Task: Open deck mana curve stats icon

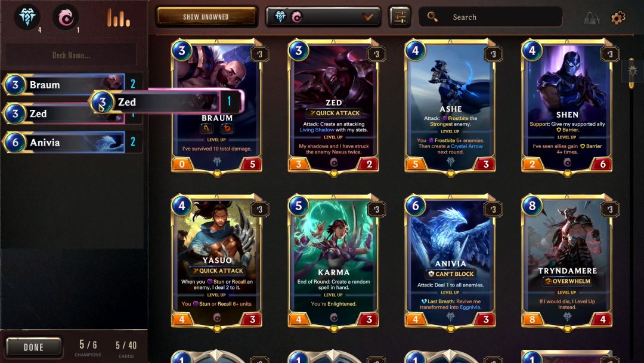Action: coord(118,18)
